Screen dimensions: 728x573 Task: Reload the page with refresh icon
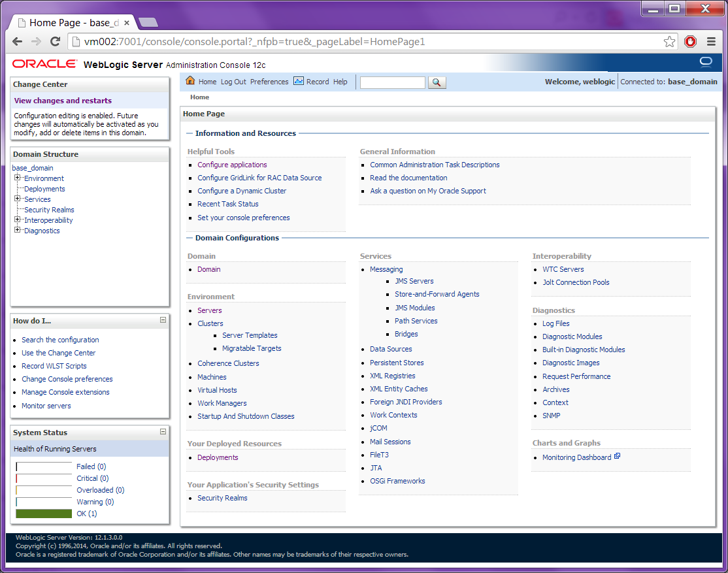56,41
